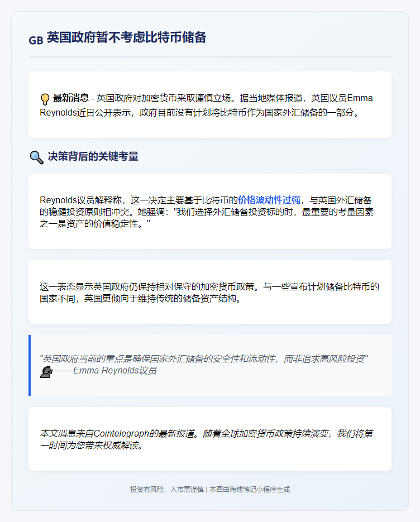Click the ——Emma Reynolds议员 attribution
Image resolution: width=420 pixels, height=522 pixels.
coord(106,371)
